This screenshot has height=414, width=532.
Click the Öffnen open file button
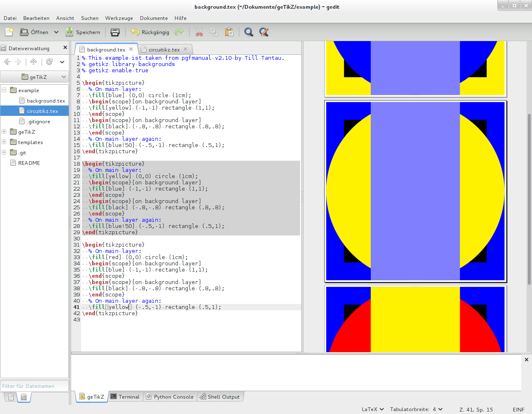34,32
